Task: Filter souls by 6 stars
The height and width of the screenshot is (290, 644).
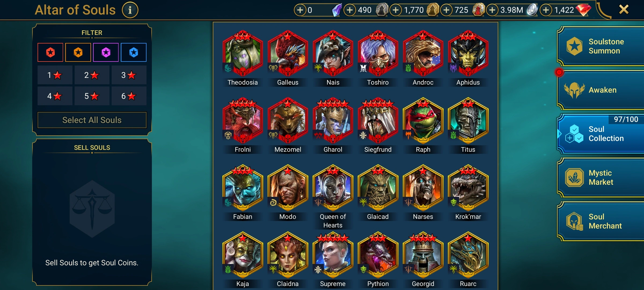Action: tap(129, 96)
